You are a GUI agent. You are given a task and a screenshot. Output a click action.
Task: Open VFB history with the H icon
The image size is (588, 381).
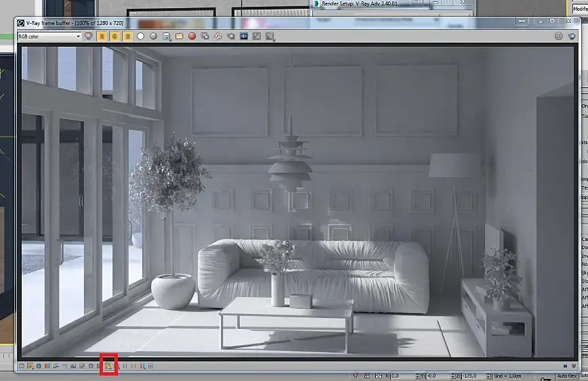point(125,366)
